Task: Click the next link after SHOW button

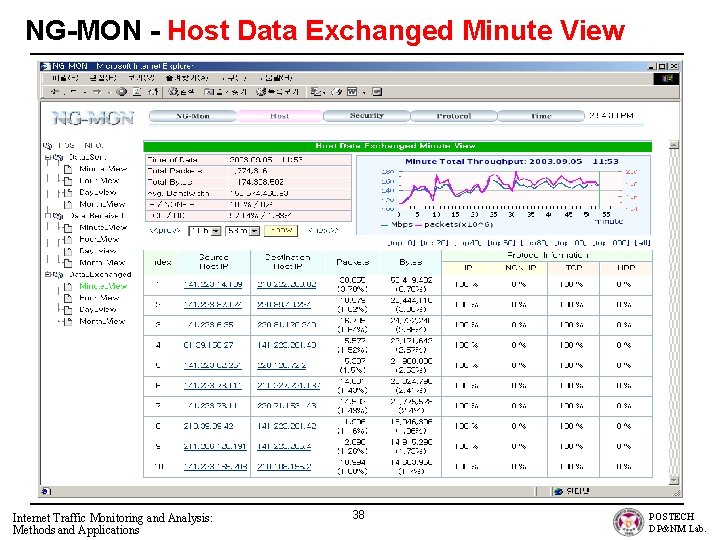Action: coord(323,231)
